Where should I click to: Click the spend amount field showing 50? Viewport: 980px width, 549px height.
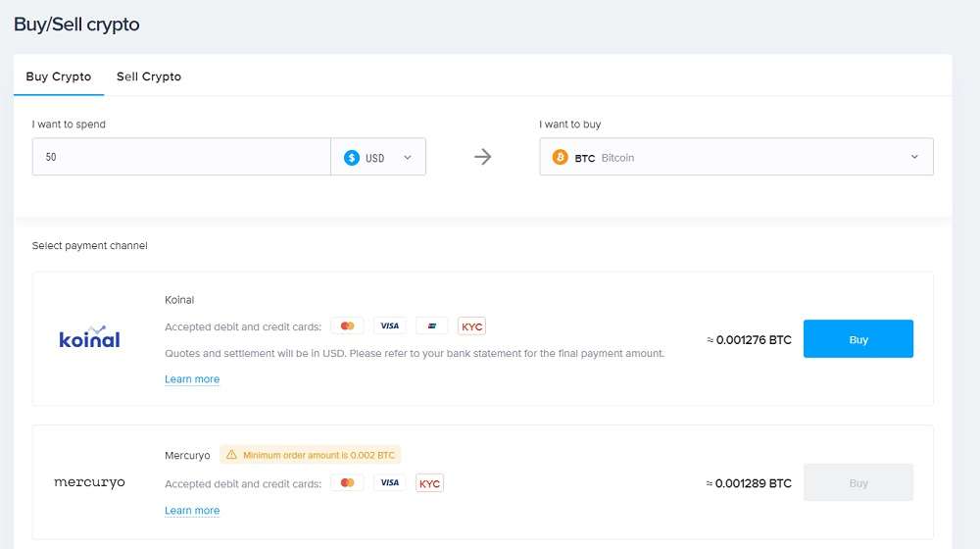tap(181, 156)
